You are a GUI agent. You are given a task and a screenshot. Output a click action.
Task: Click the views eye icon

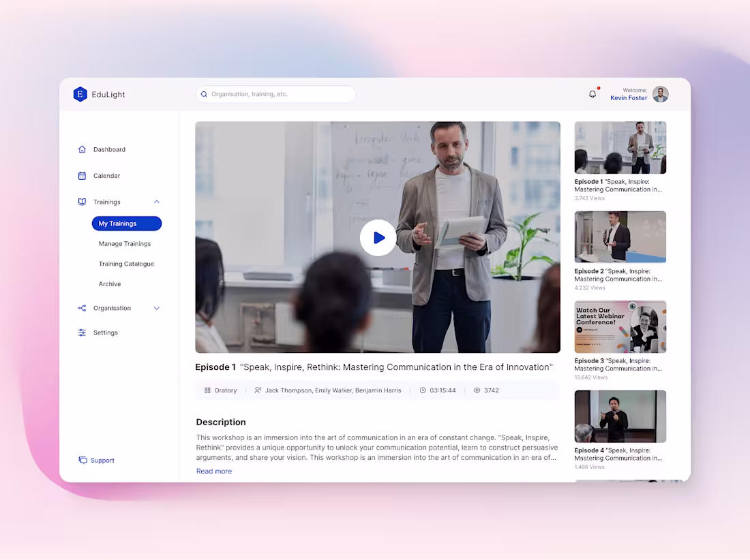[x=477, y=390]
